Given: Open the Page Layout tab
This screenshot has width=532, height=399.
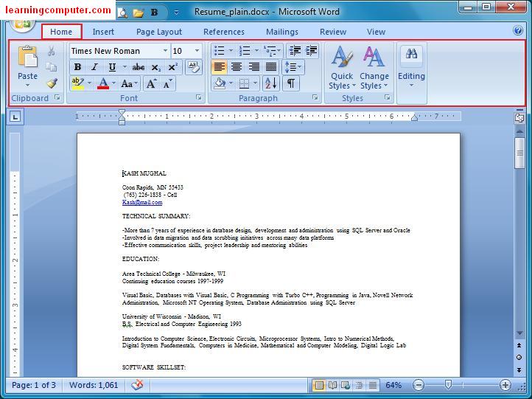Looking at the screenshot, I should 159,32.
